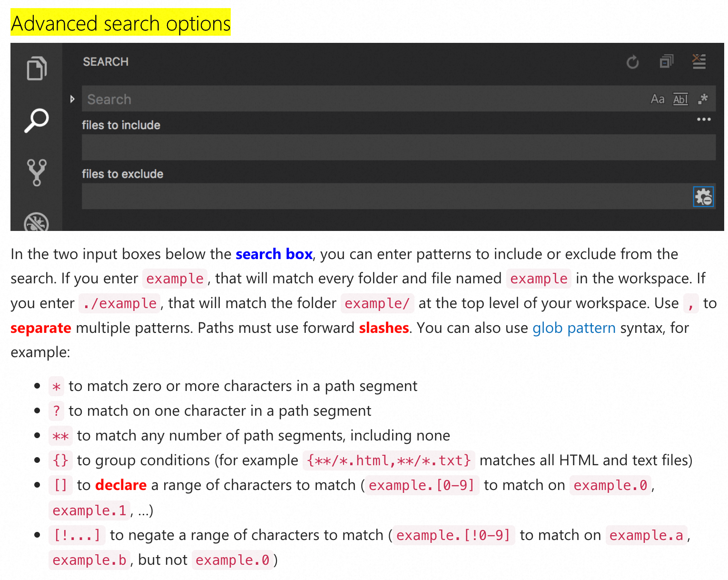Clear the search results
Viewport: 728px width, 580px height.
(x=698, y=62)
